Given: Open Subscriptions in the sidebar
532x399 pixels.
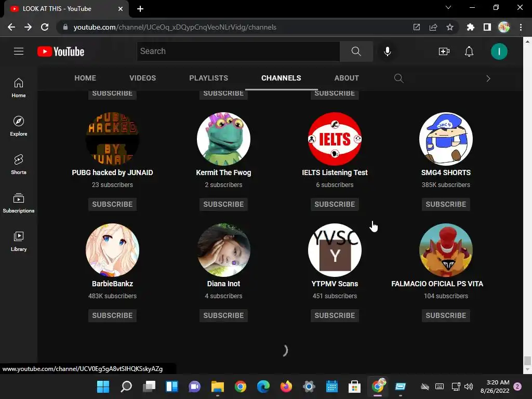Looking at the screenshot, I should click(x=19, y=203).
